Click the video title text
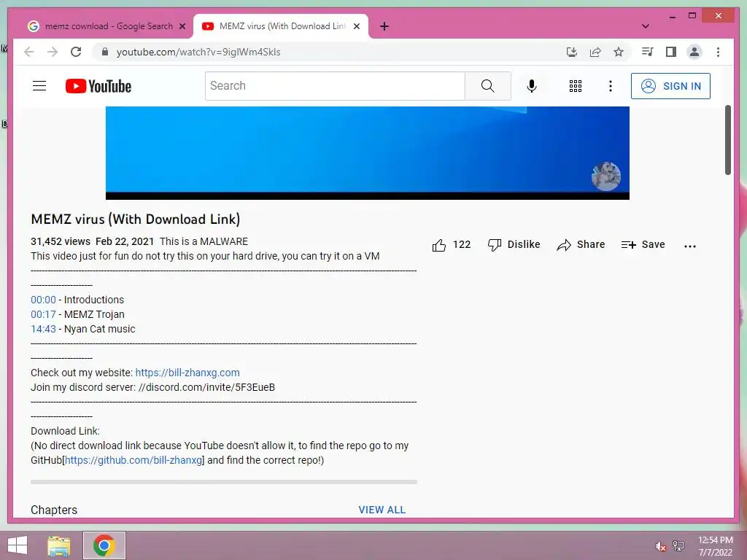 135,219
